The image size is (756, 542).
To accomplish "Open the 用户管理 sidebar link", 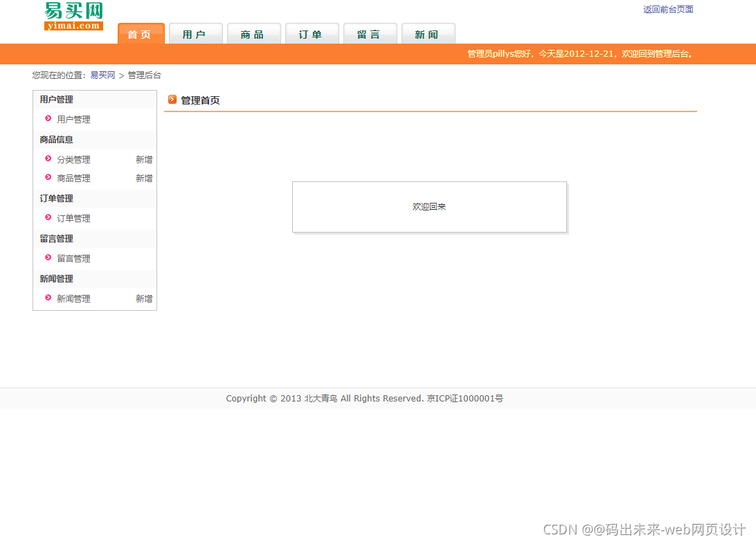I will coord(73,119).
